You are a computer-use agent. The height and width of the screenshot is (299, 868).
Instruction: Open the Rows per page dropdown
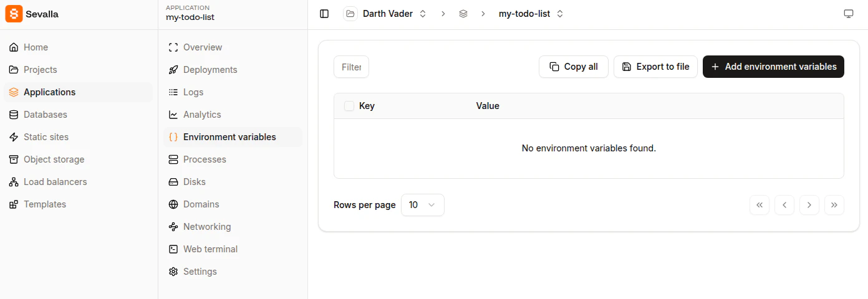pyautogui.click(x=423, y=205)
